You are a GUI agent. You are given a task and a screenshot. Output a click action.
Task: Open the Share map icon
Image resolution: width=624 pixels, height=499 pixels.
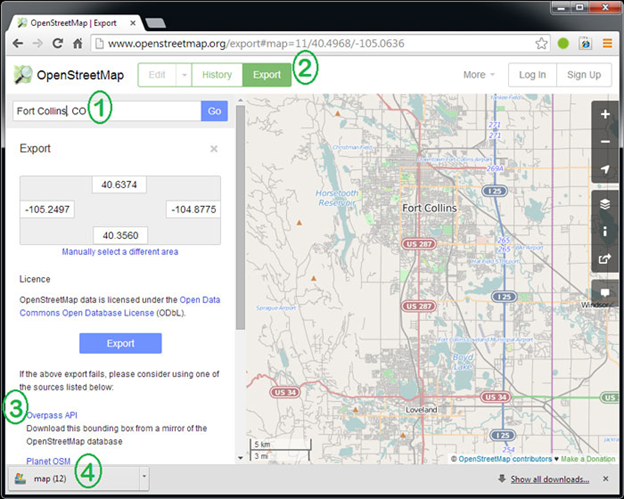pyautogui.click(x=605, y=259)
